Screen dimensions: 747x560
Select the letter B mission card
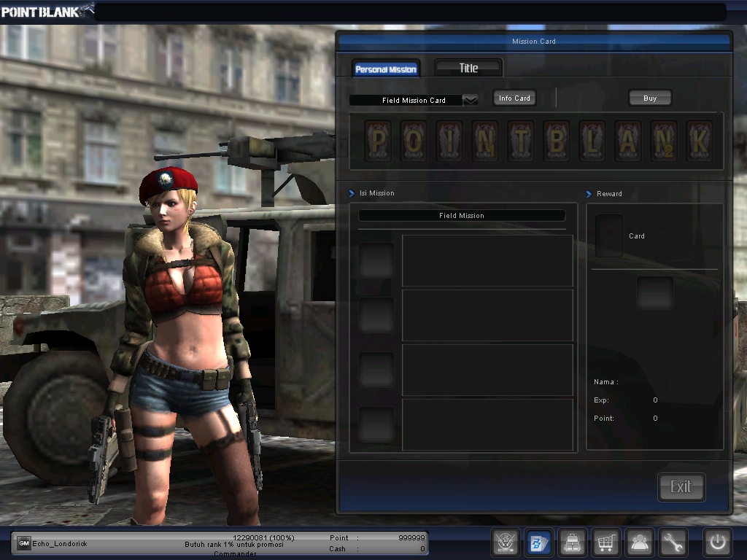click(x=557, y=141)
